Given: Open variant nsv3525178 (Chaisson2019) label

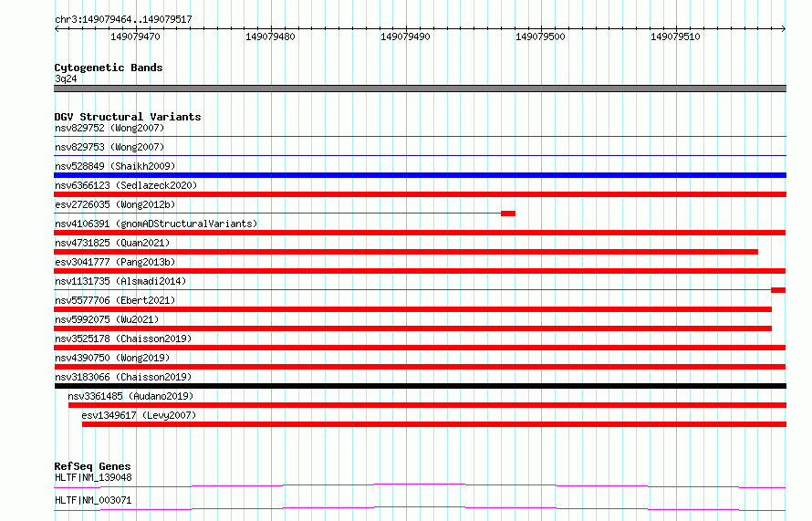Looking at the screenshot, I should [x=123, y=339].
